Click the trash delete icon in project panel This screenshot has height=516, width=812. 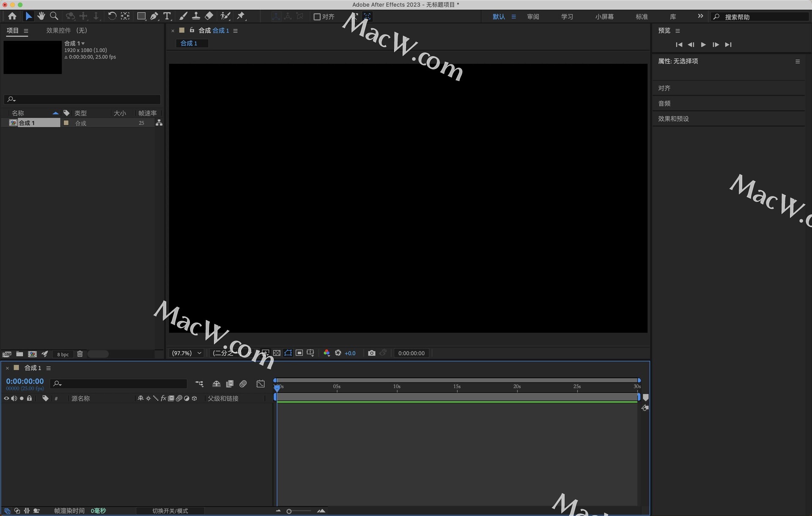coord(80,354)
